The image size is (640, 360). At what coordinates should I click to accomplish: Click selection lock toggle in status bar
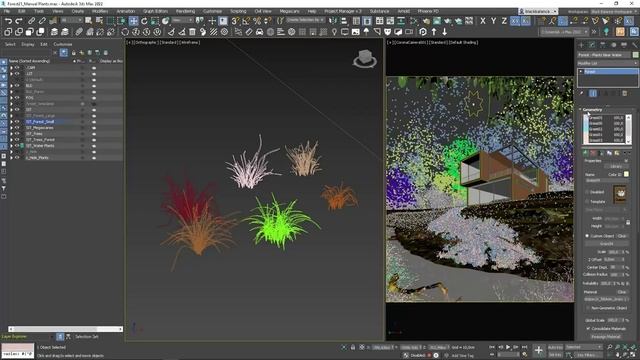coord(353,347)
